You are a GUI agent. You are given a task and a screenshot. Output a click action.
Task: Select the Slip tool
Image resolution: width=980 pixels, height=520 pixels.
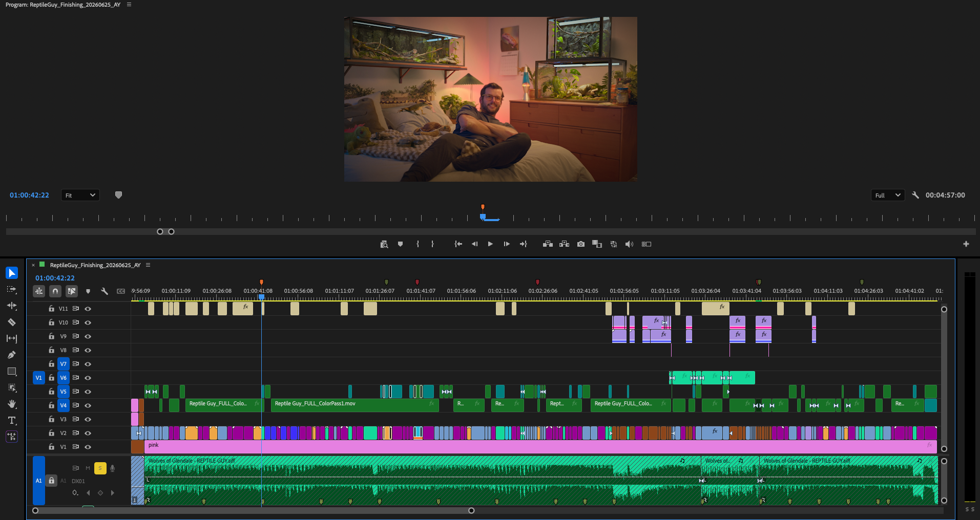[12, 338]
